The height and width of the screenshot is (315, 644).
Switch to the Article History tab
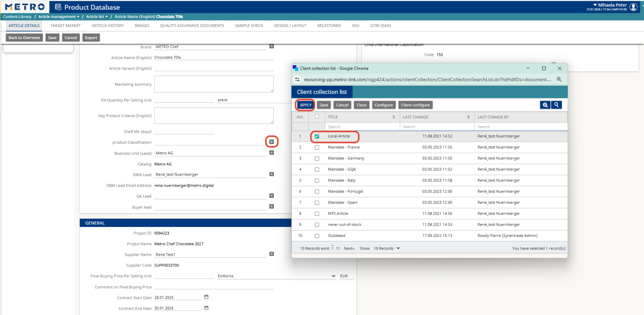coord(108,26)
